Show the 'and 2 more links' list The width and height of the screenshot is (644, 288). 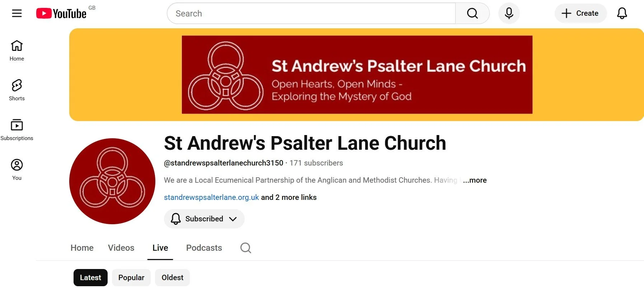(x=289, y=197)
